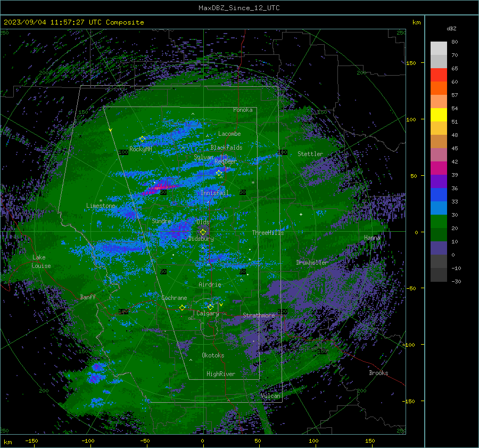The height and width of the screenshot is (448, 479).
Task: Select the Brooks label
Action: 378,373
